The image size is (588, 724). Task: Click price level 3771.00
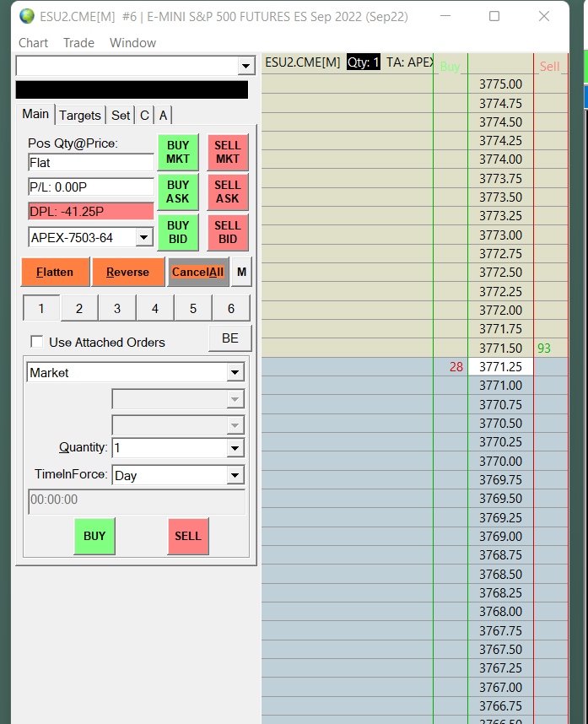coord(501,386)
